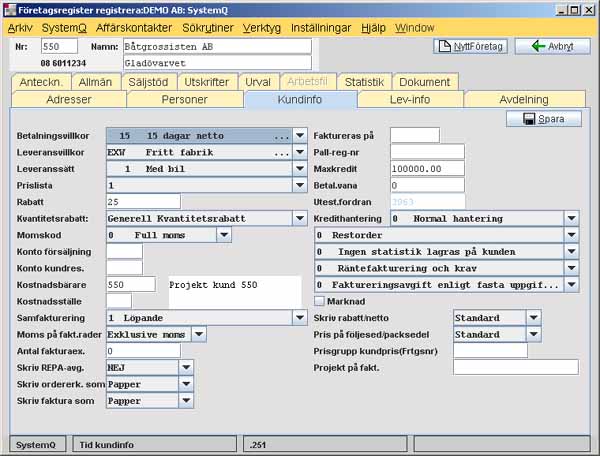Open the Verktyg menu
This screenshot has height=456, width=600.
click(262, 28)
